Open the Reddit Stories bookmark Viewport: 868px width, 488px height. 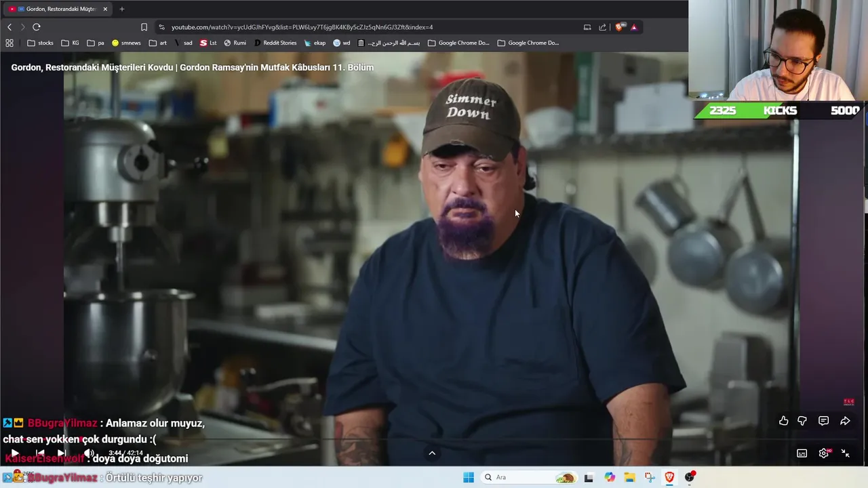point(275,43)
